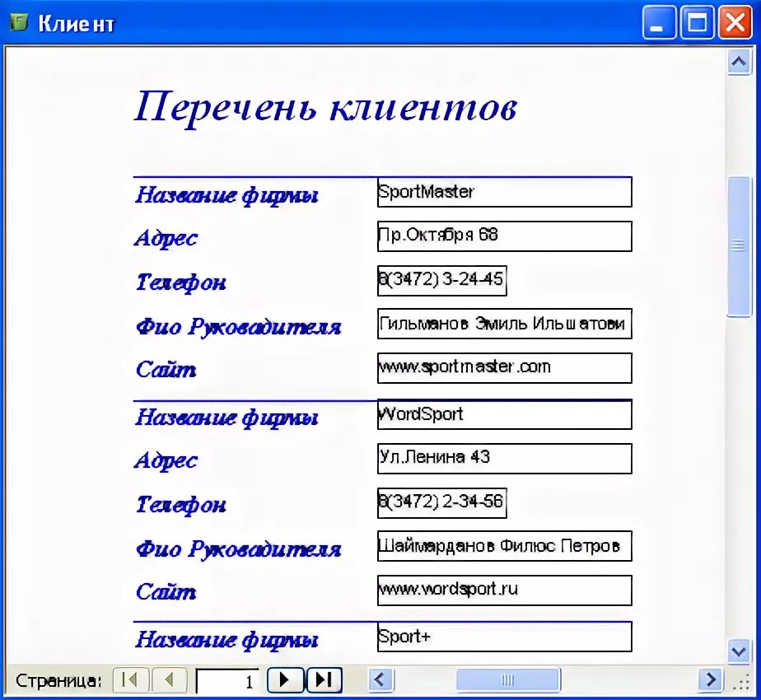761x700 pixels.
Task: Click the horizontal scrollbar thumb
Action: coord(508,679)
